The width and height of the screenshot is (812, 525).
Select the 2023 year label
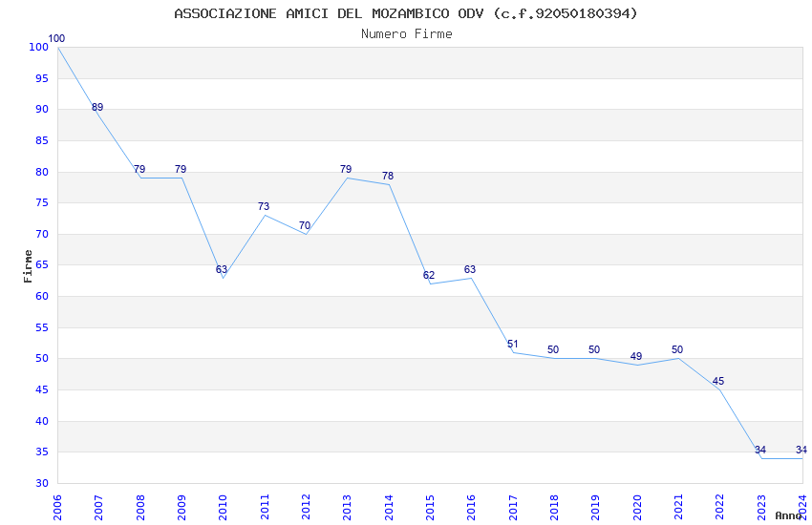[761, 508]
